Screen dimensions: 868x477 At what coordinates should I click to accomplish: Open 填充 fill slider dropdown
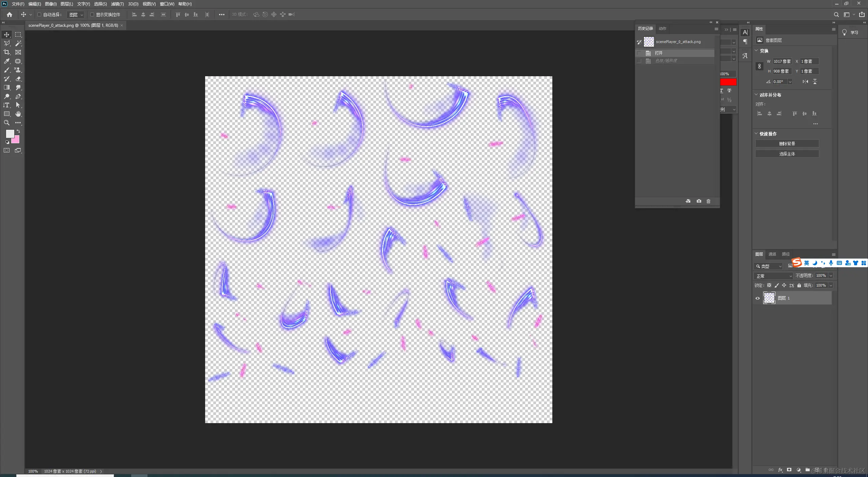(831, 286)
